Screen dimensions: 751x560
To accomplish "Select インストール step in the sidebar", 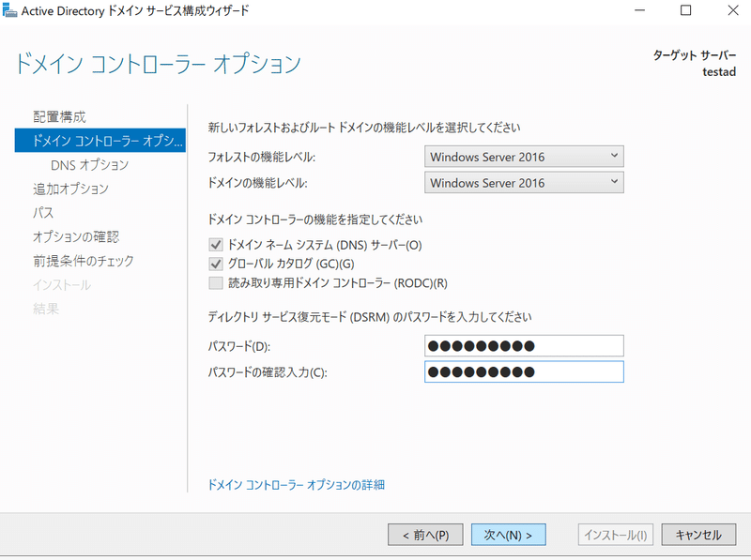I will (62, 285).
